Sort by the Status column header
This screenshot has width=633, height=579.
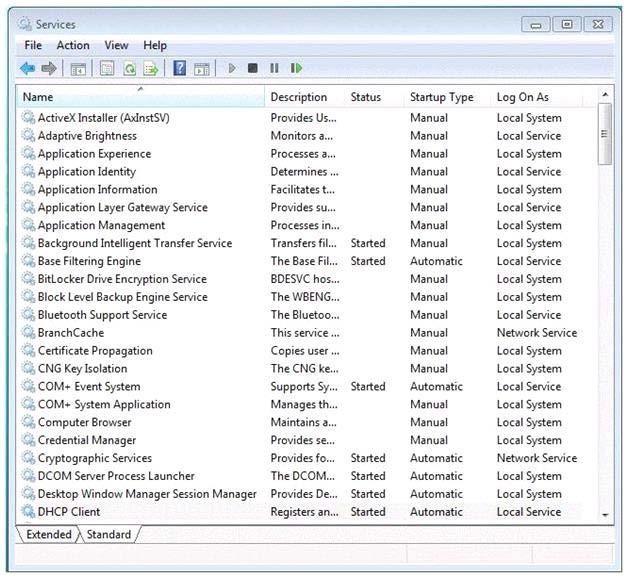(374, 97)
